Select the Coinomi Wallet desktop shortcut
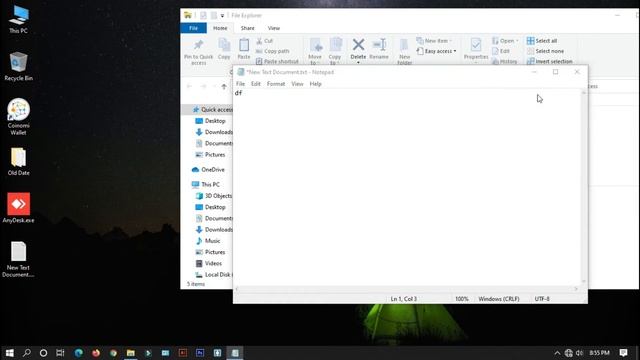The height and width of the screenshot is (360, 640). tap(18, 117)
